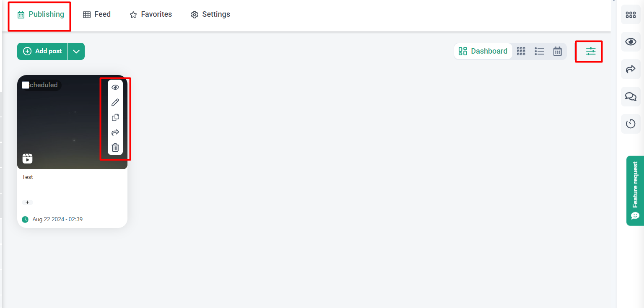Open the comments icon in right sidebar

pyautogui.click(x=631, y=96)
